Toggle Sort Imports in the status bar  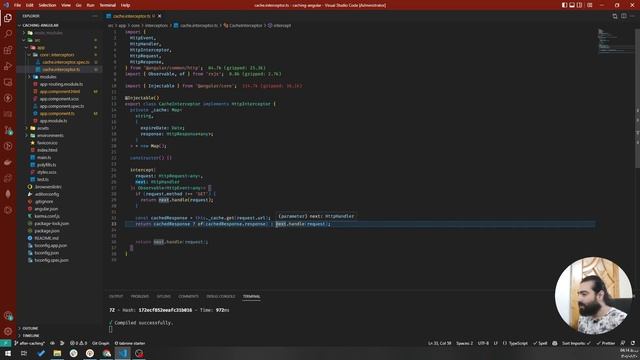pos(576,343)
